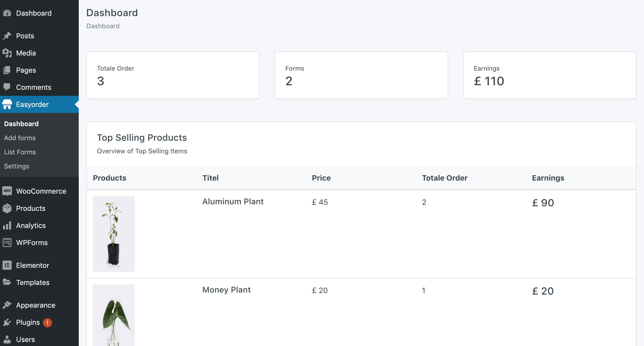Click the Analytics bar chart icon
The height and width of the screenshot is (346, 644).
7,225
